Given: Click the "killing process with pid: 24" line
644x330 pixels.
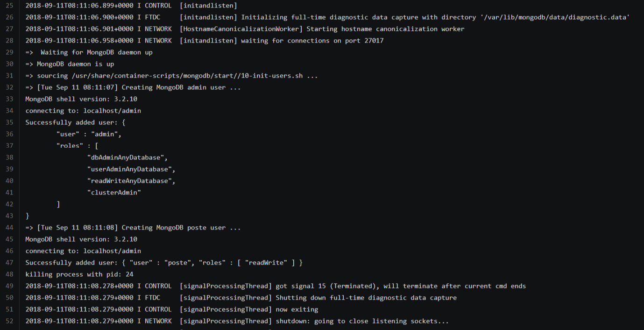Looking at the screenshot, I should tap(79, 274).
